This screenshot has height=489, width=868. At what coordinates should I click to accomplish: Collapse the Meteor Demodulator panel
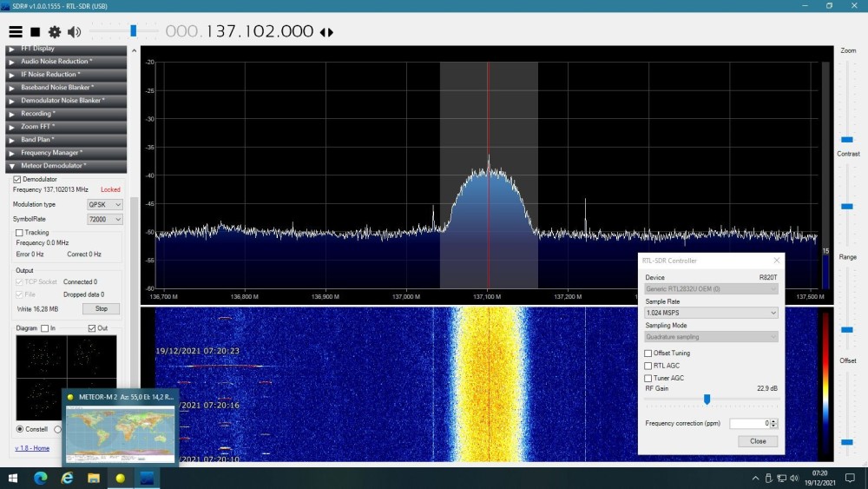point(66,166)
